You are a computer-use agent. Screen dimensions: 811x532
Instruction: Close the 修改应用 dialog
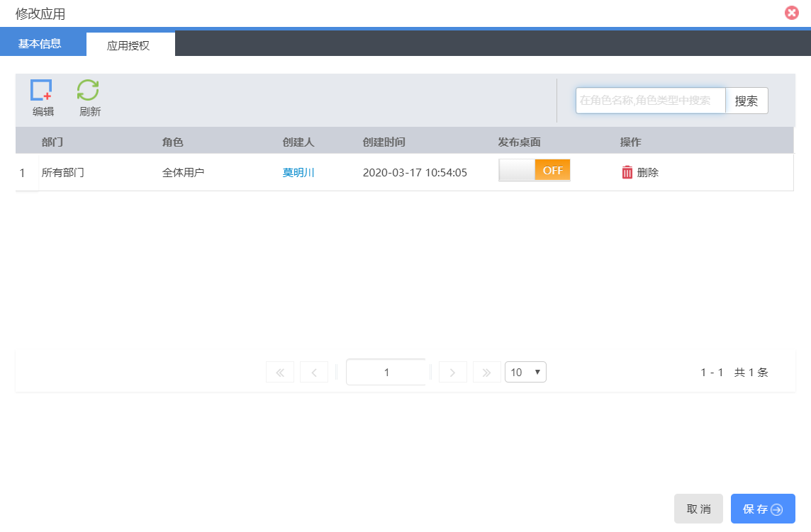pos(791,13)
